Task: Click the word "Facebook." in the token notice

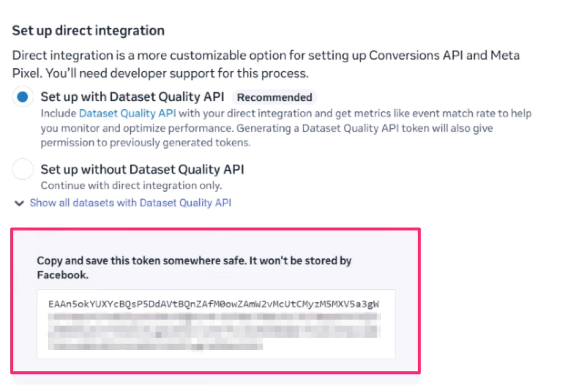Action: click(63, 275)
